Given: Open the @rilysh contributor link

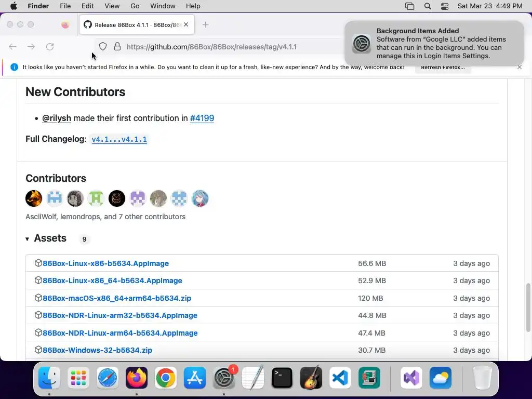Looking at the screenshot, I should pos(57,118).
